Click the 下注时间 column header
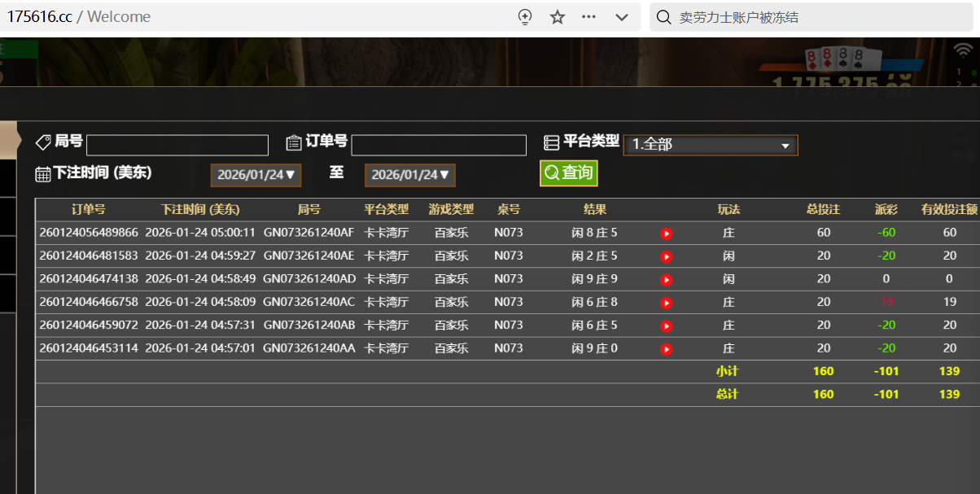Image resolution: width=980 pixels, height=494 pixels. (200, 209)
